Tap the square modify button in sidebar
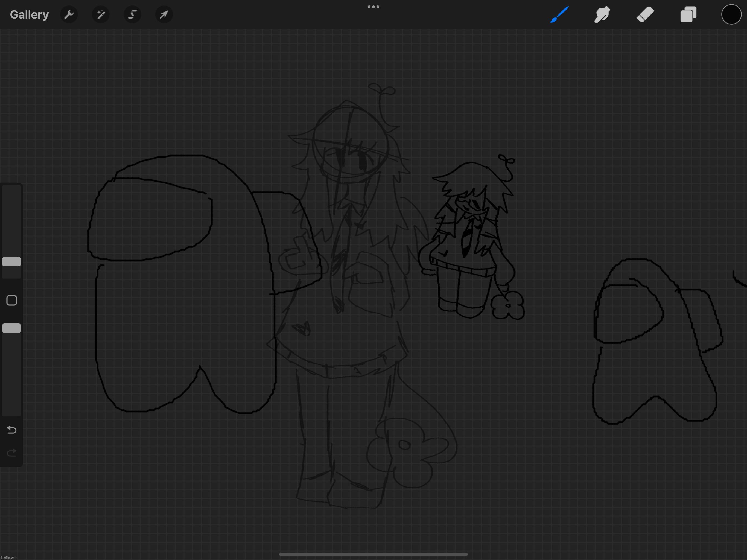 click(11, 300)
